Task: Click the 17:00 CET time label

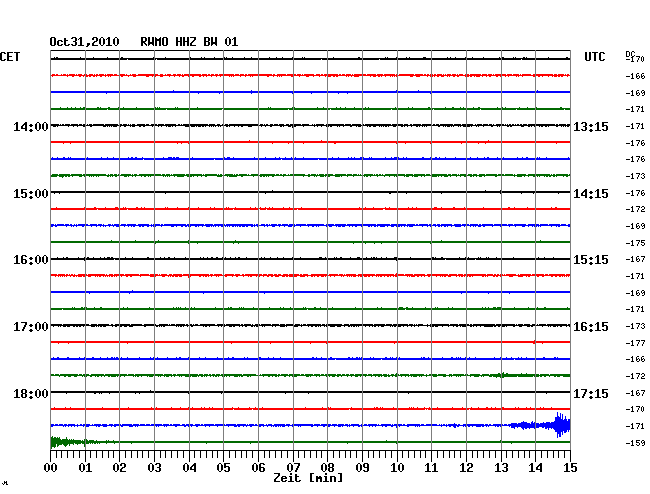Action: point(31,327)
